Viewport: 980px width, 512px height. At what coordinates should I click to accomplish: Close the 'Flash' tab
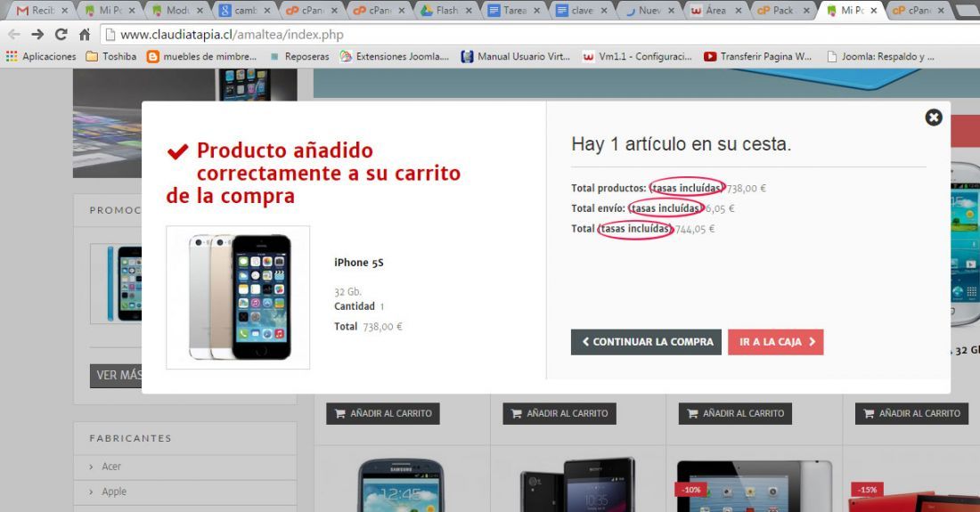tap(470, 11)
